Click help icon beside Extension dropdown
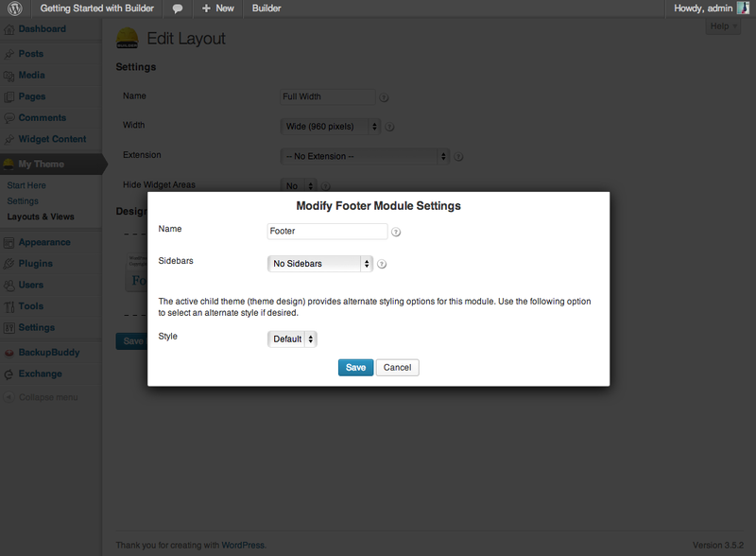 (458, 157)
